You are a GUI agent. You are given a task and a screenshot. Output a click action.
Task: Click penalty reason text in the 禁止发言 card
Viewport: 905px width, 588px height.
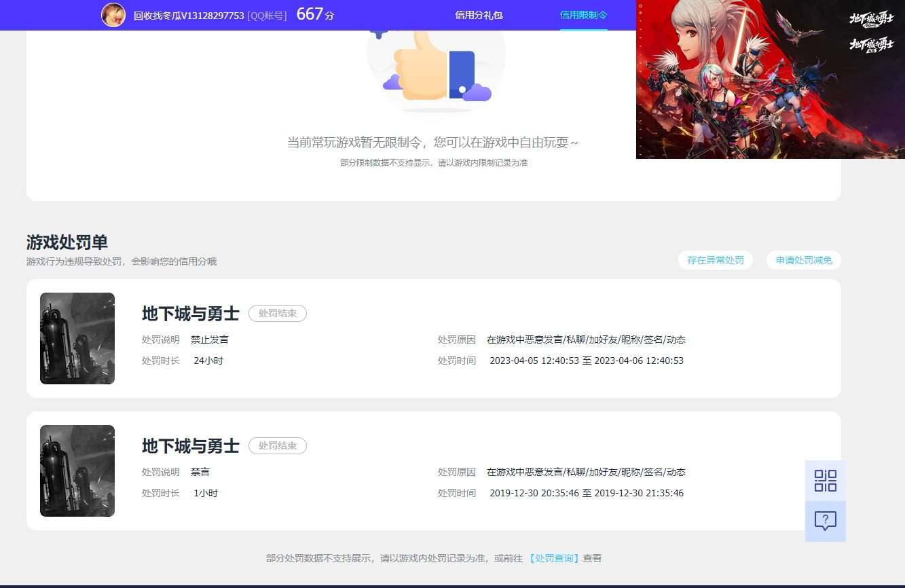[586, 339]
